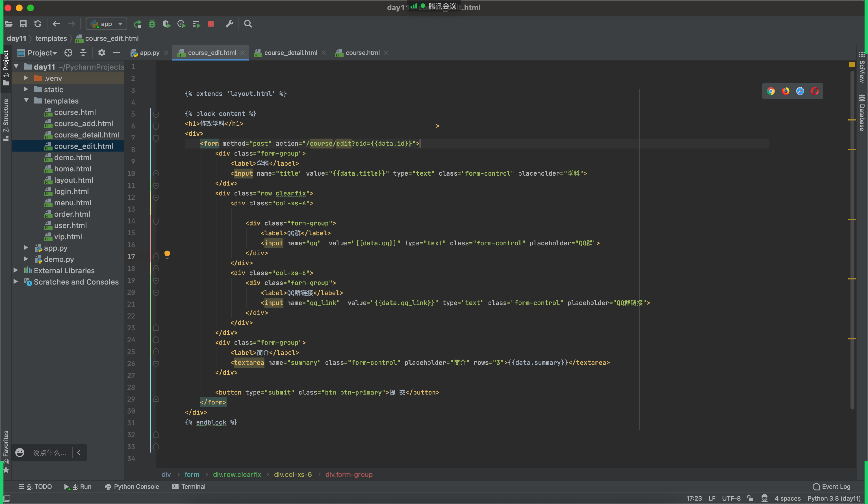Toggle the SciView side panel
This screenshot has height=504, width=868.
pos(862,68)
